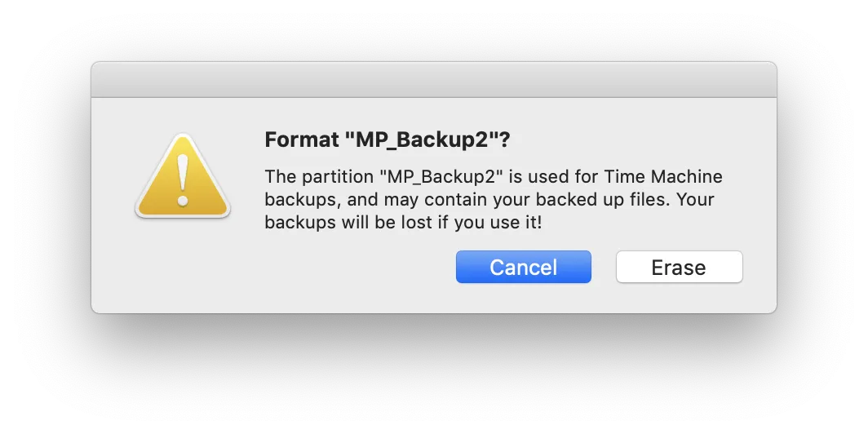868x434 pixels.
Task: Click the yellow warning triangle icon
Action: click(x=183, y=179)
